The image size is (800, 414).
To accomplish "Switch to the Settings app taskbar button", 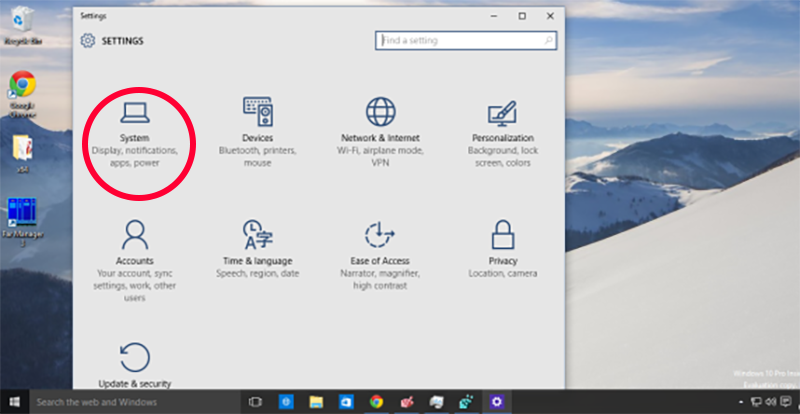I will coord(496,402).
